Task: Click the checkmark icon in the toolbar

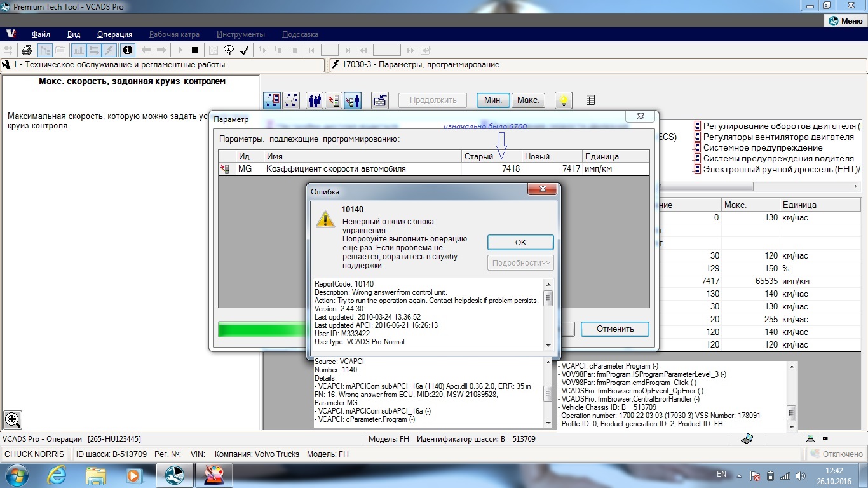Action: click(244, 50)
